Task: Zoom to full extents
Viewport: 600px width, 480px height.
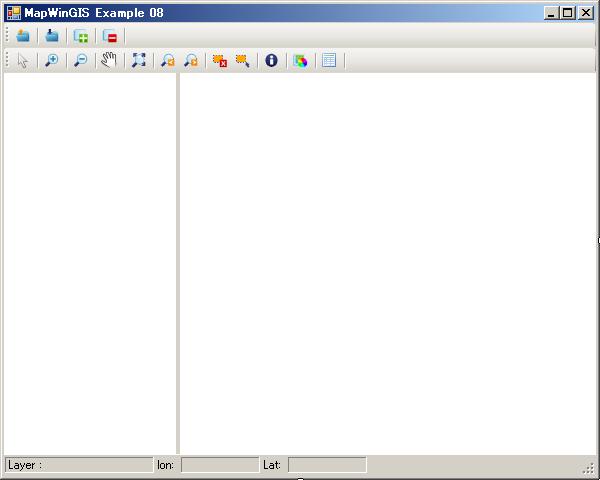Action: pyautogui.click(x=139, y=60)
